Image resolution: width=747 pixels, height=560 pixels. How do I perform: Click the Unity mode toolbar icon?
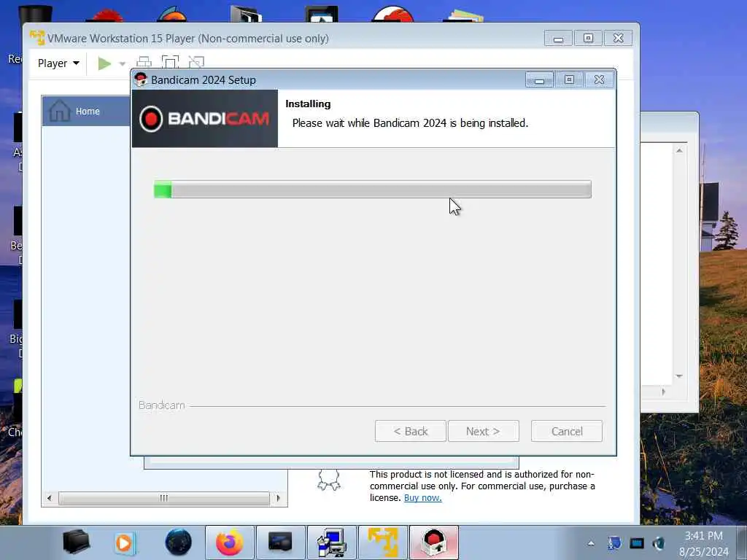point(196,63)
